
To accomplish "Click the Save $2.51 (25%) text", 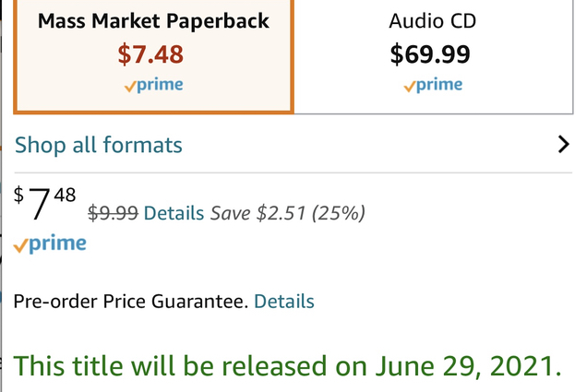I will 288,213.
